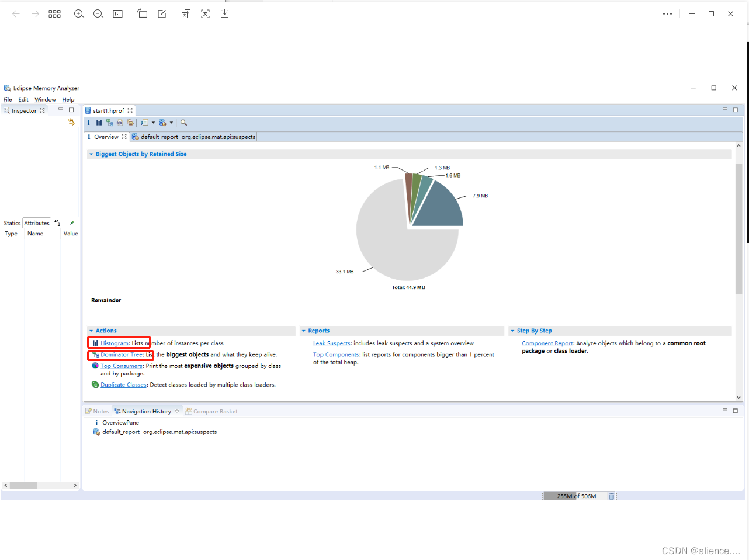The height and width of the screenshot is (560, 749).
Task: Click the query browser toolbar icon
Action: 162,123
